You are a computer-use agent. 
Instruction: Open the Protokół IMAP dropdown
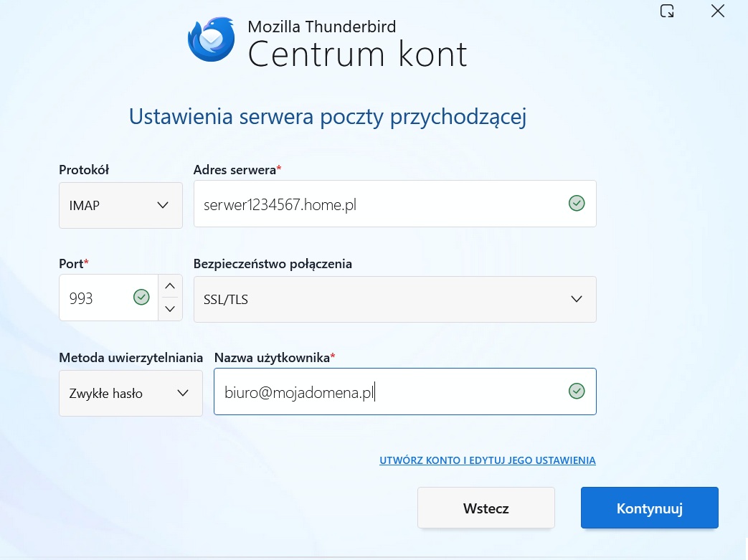(x=120, y=205)
